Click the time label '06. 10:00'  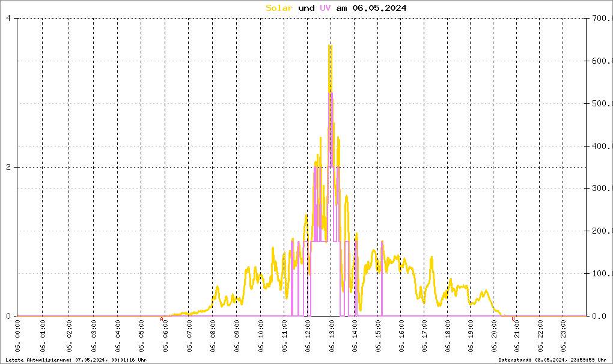[x=261, y=336]
